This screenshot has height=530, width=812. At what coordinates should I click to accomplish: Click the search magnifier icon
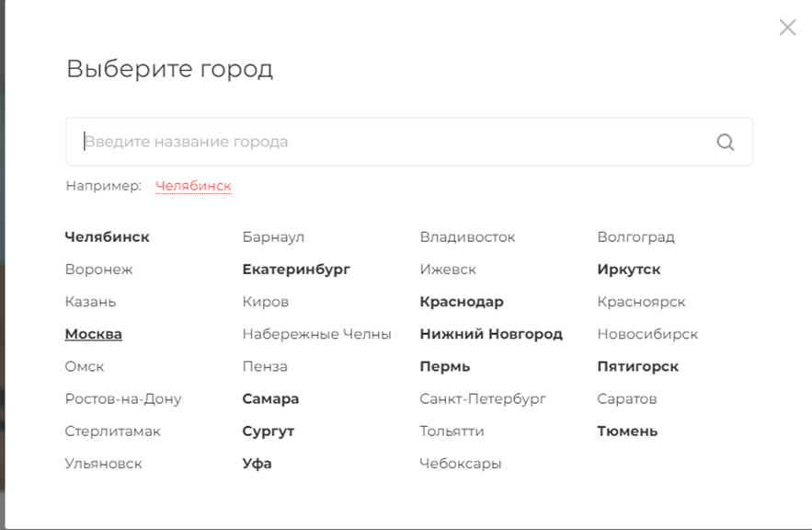pyautogui.click(x=725, y=142)
